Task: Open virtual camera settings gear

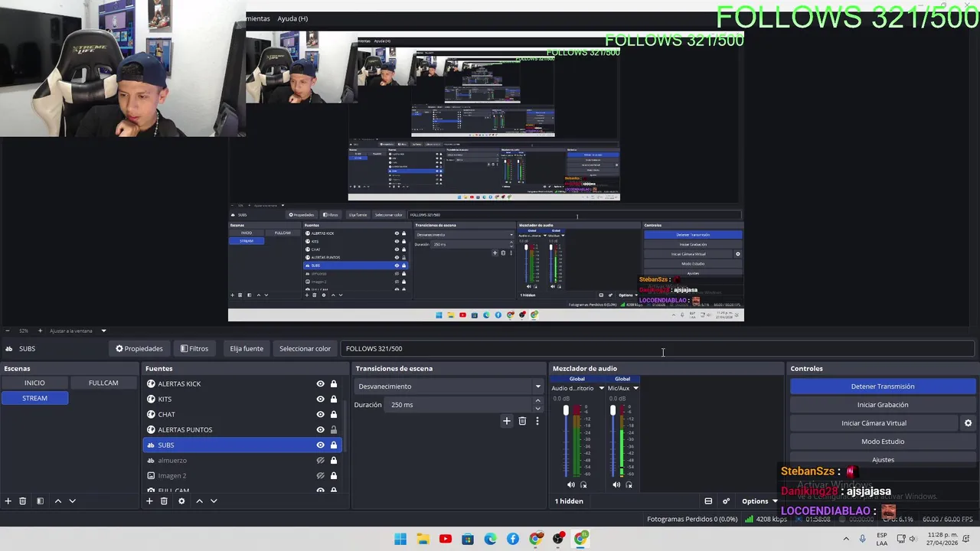Action: point(968,423)
